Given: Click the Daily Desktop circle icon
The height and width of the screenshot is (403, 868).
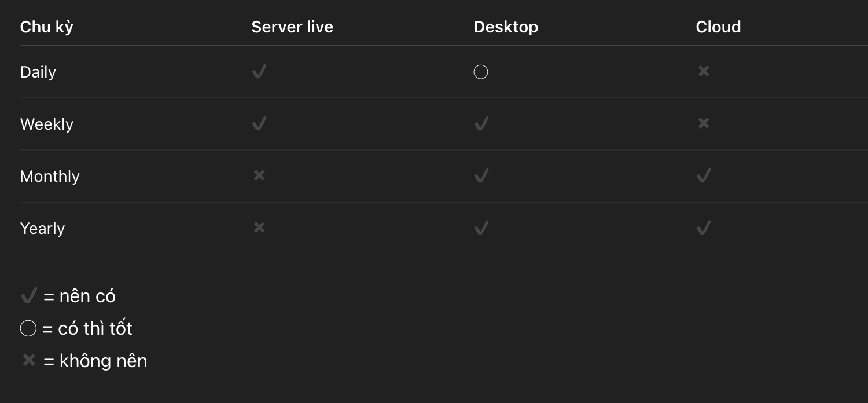Looking at the screenshot, I should pos(481,72).
